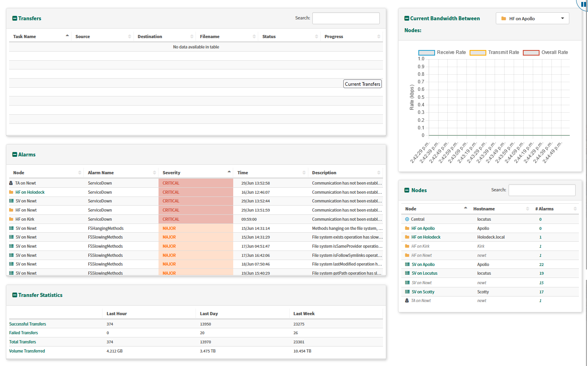Click the folder icon next to HF on Holodeck alarm

(11, 193)
